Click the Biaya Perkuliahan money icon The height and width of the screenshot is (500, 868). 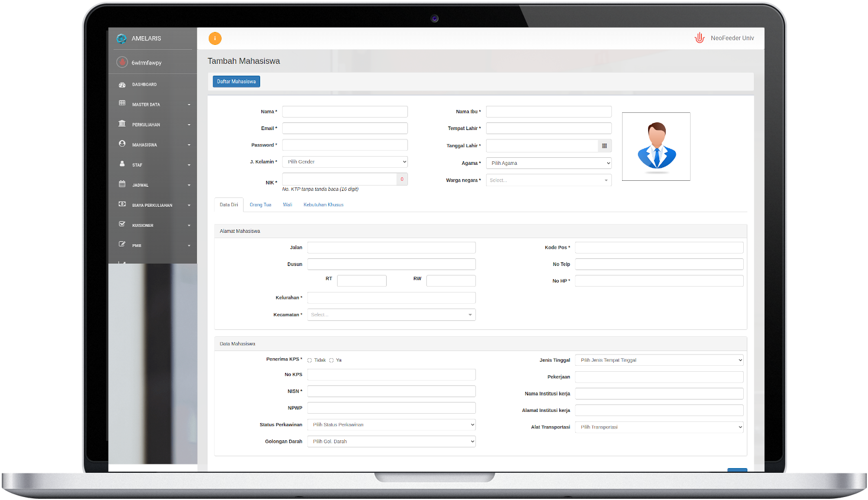[x=122, y=204]
